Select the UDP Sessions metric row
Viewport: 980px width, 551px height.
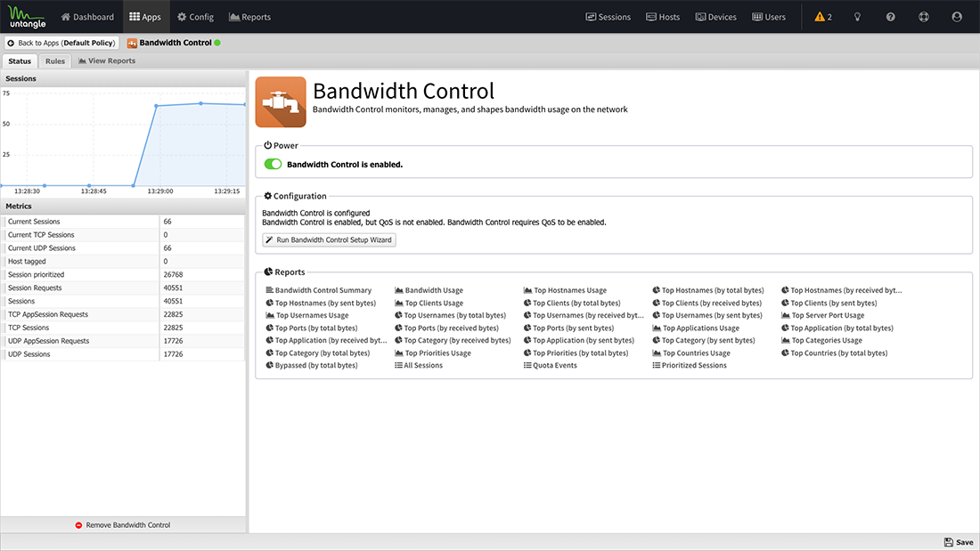[123, 354]
